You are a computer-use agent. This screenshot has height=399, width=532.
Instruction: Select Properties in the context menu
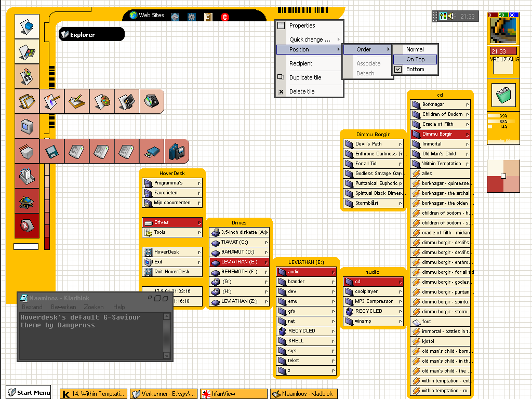point(309,25)
